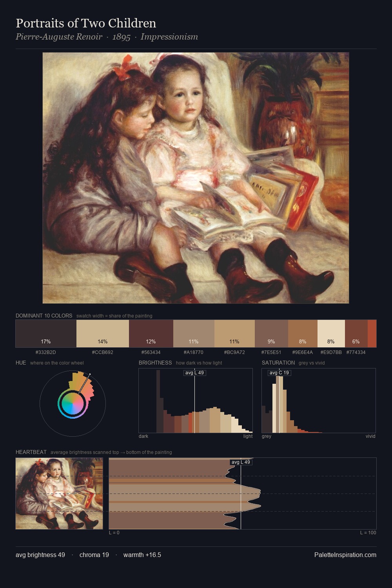This screenshot has width=392, height=588.
Task: Click the heartbeat 'avg L 49' marker label
Action: click(x=241, y=462)
